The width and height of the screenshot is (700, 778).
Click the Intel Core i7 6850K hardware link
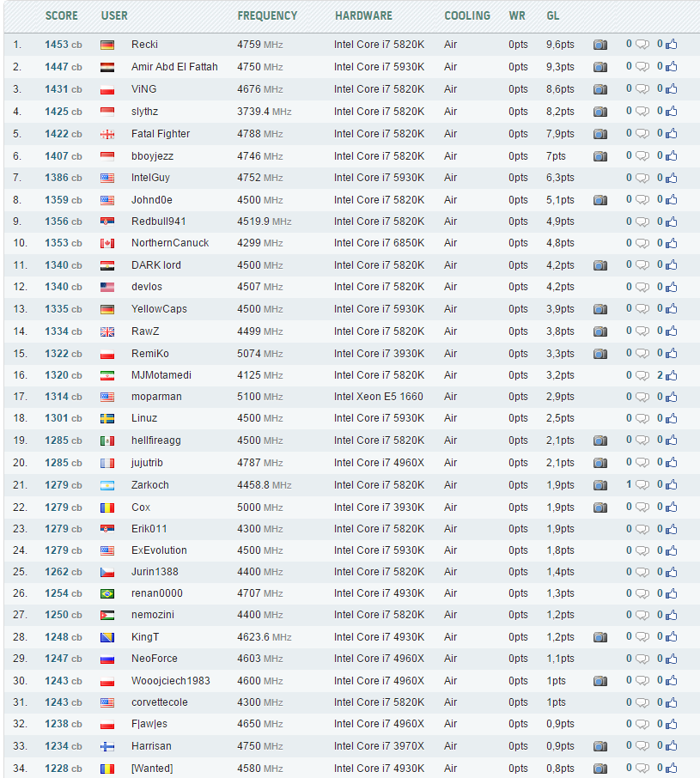point(379,243)
